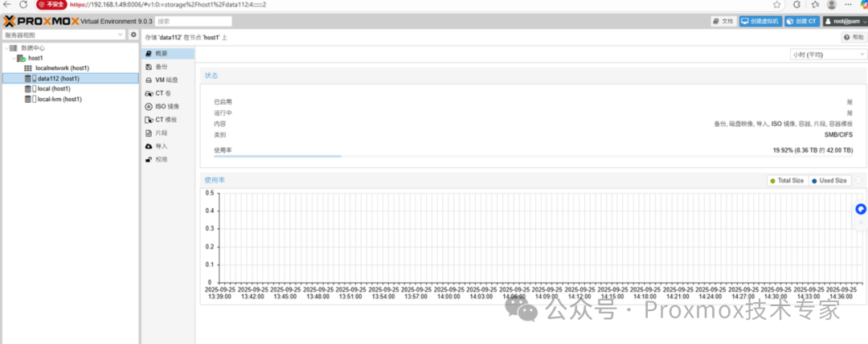This screenshot has width=868, height=344.
Task: Reload the page with the refresh icon
Action: (23, 5)
